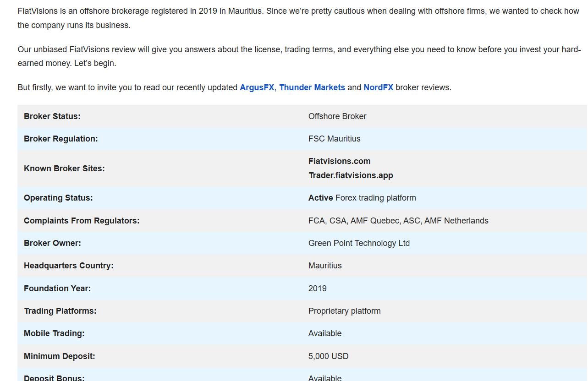
Task: Select the 'Broker Regulation:' label
Action: [60, 139]
